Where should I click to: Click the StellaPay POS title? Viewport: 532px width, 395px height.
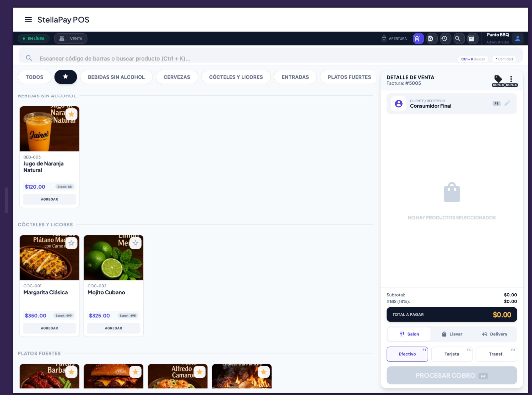(x=63, y=20)
